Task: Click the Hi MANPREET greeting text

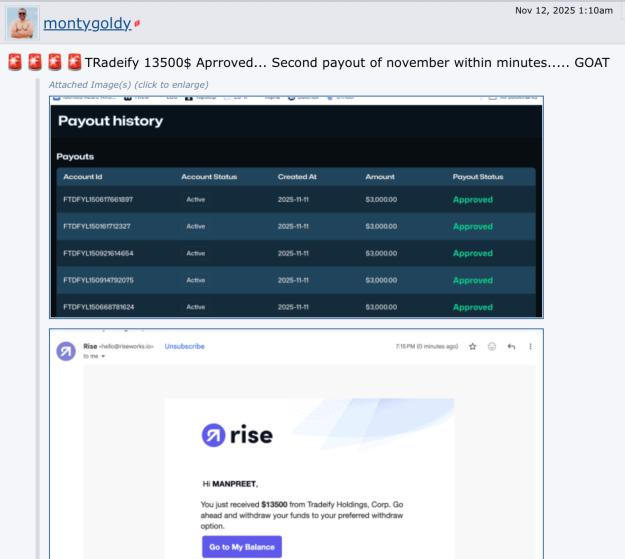Action: [x=230, y=484]
